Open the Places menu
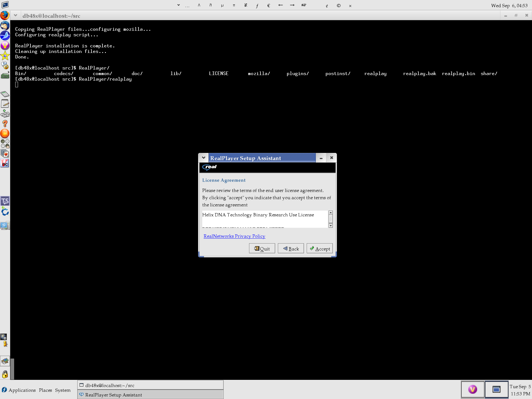The width and height of the screenshot is (532, 399). [45, 390]
